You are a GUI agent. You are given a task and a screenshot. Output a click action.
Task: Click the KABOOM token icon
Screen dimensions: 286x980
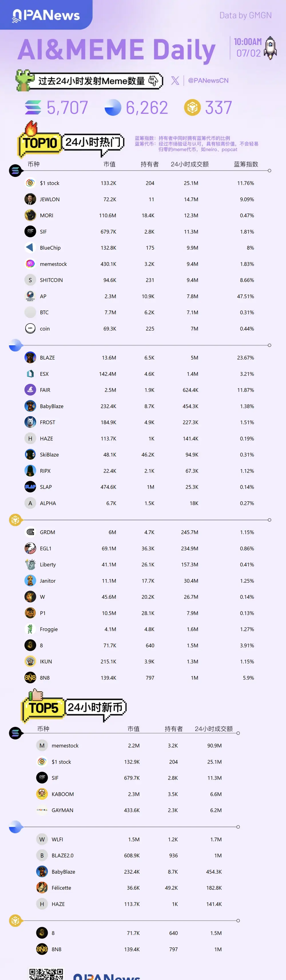(x=42, y=794)
